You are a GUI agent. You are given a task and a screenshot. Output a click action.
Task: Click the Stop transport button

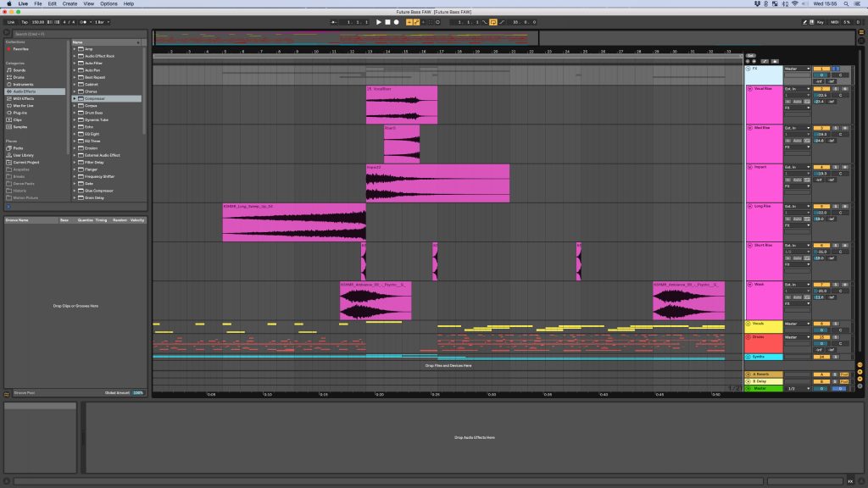point(387,22)
